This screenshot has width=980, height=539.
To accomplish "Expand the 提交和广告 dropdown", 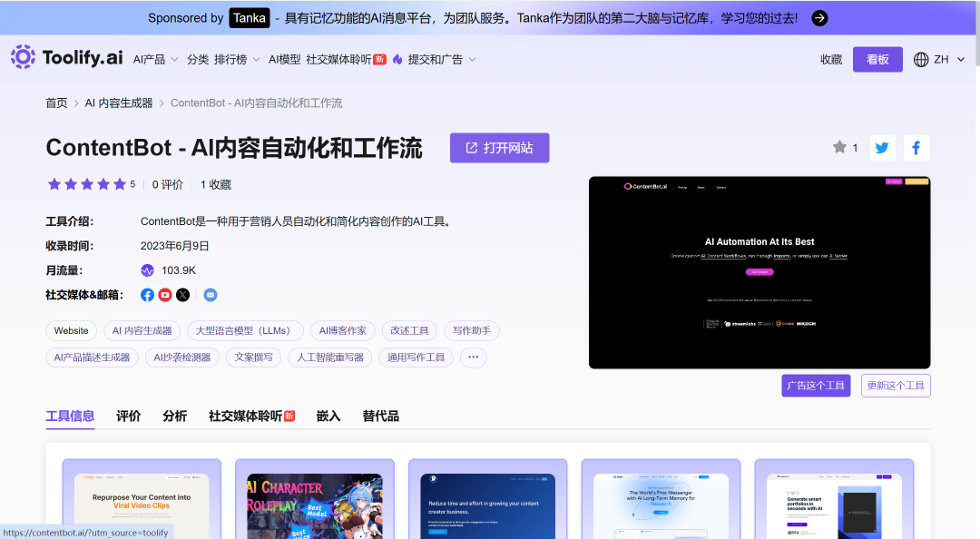I will click(x=442, y=59).
